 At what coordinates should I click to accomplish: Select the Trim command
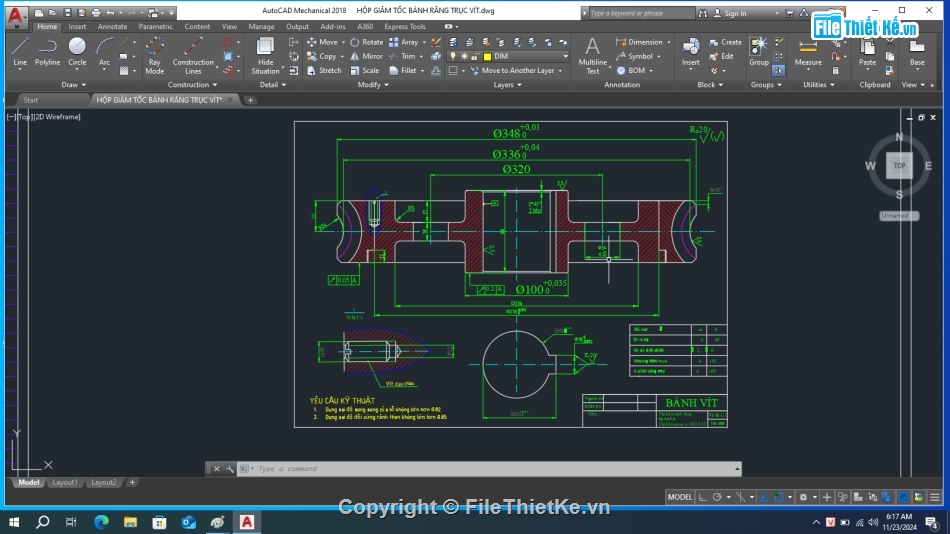402,56
